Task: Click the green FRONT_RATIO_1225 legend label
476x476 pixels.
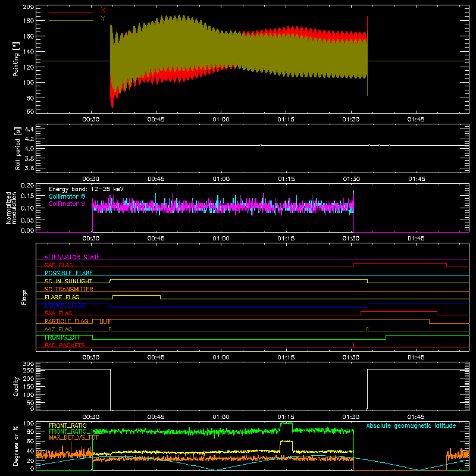Action: (x=77, y=431)
